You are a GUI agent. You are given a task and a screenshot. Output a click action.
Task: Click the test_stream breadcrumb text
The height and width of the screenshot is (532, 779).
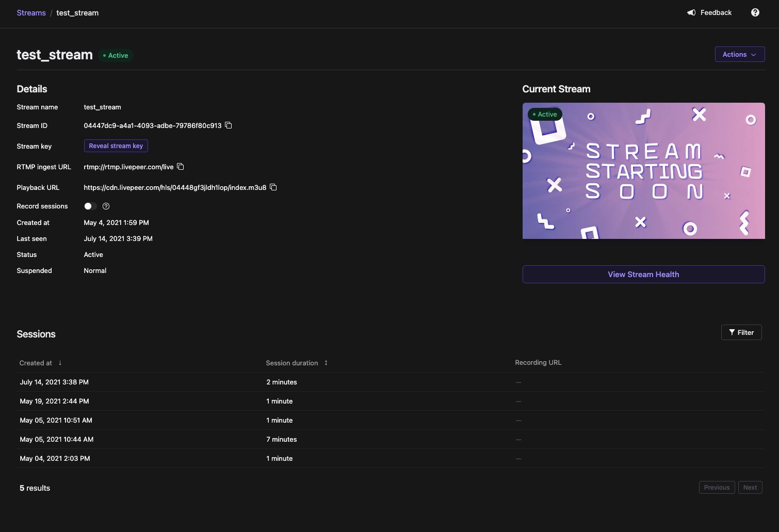coord(77,13)
